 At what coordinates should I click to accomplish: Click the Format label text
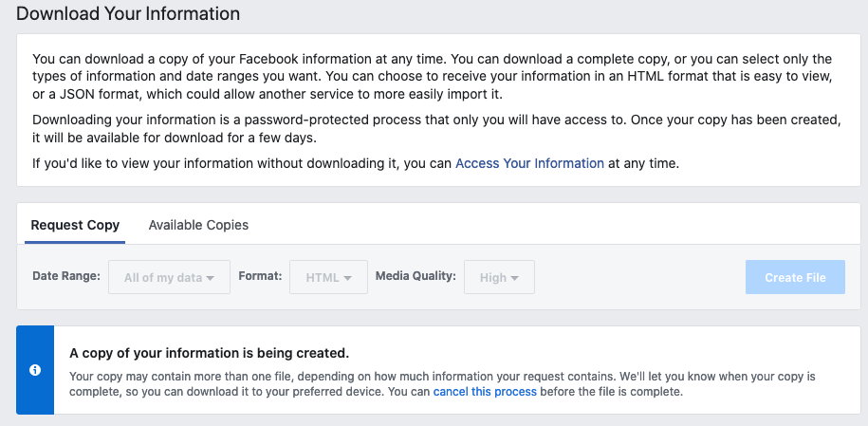pyautogui.click(x=260, y=276)
